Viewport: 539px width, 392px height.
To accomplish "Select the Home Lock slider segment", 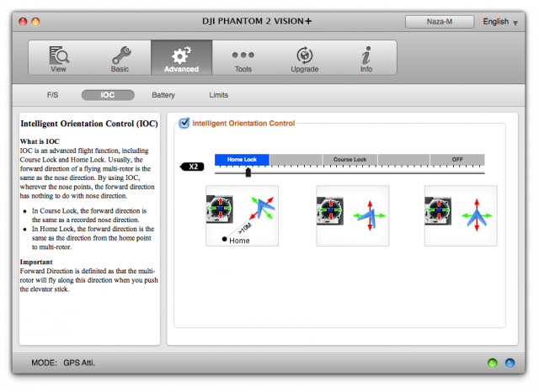I will point(242,160).
